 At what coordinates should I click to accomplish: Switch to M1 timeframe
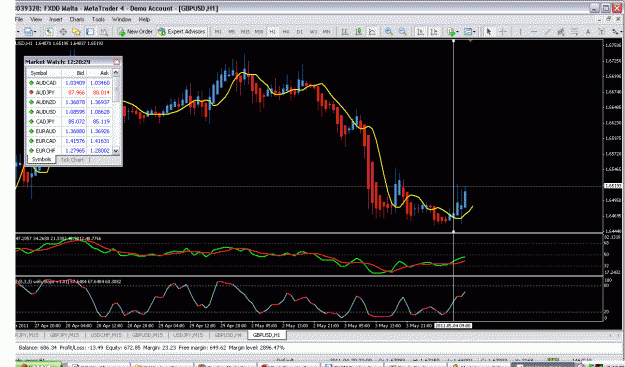coord(218,31)
